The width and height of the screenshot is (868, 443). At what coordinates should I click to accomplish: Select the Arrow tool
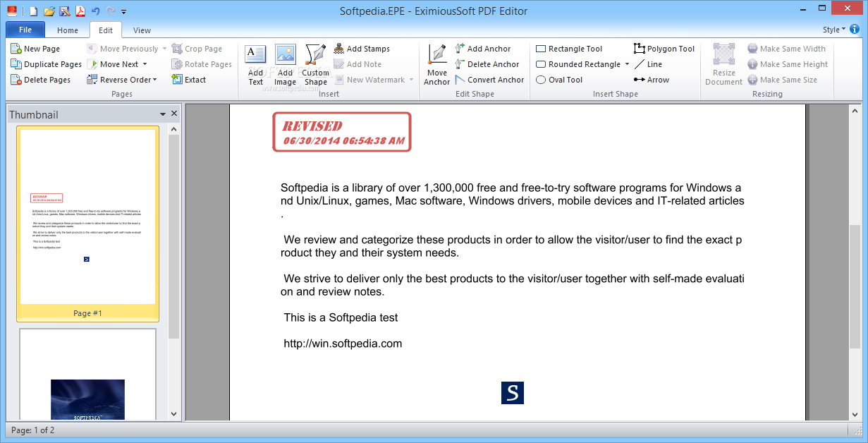tap(652, 80)
